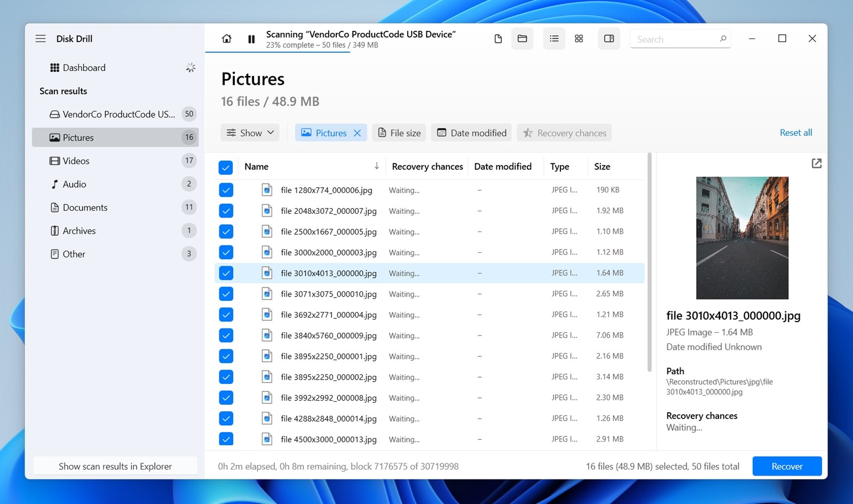Uncheck file 2048x3072_000007.jpg checkbox
Image resolution: width=853 pixels, height=504 pixels.
coord(226,211)
